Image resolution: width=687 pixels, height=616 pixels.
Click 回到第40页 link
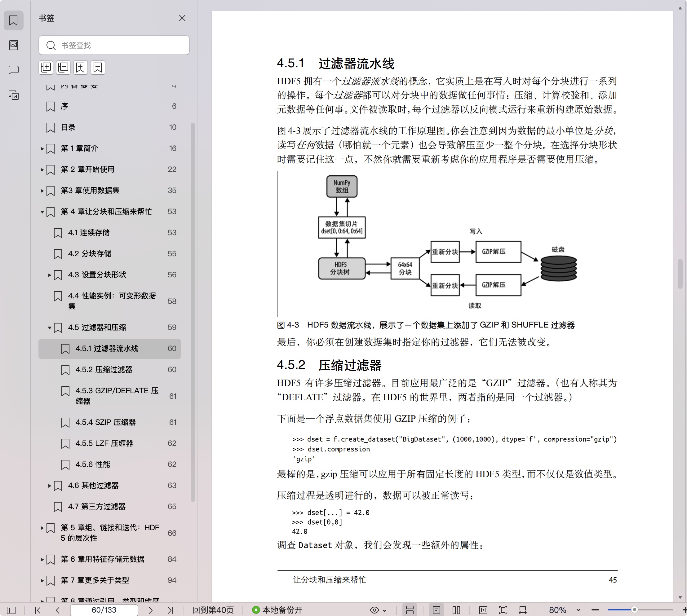click(213, 610)
